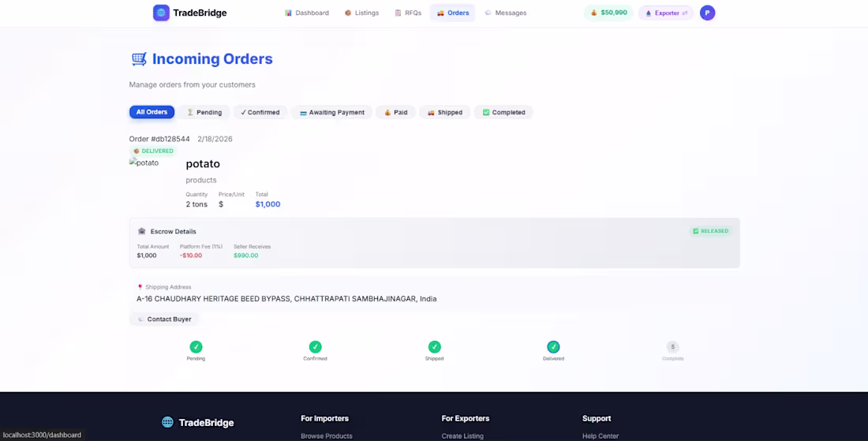Viewport: 868px width, 441px height.
Task: Open the Messages nav item
Action: tap(505, 13)
